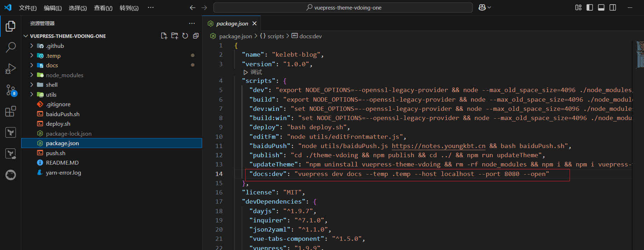The image size is (644, 250).
Task: Click the "kelebt-blog" name value
Action: point(296,55)
